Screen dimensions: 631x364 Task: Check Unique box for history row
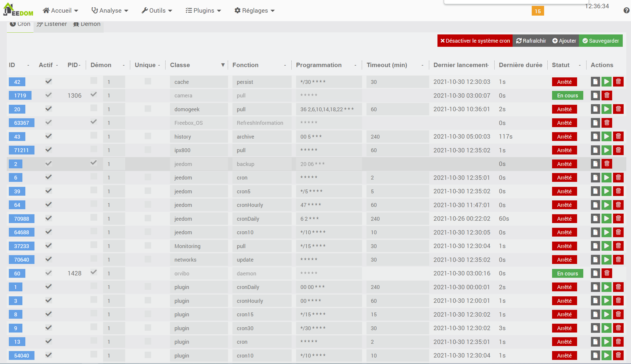[x=148, y=136]
